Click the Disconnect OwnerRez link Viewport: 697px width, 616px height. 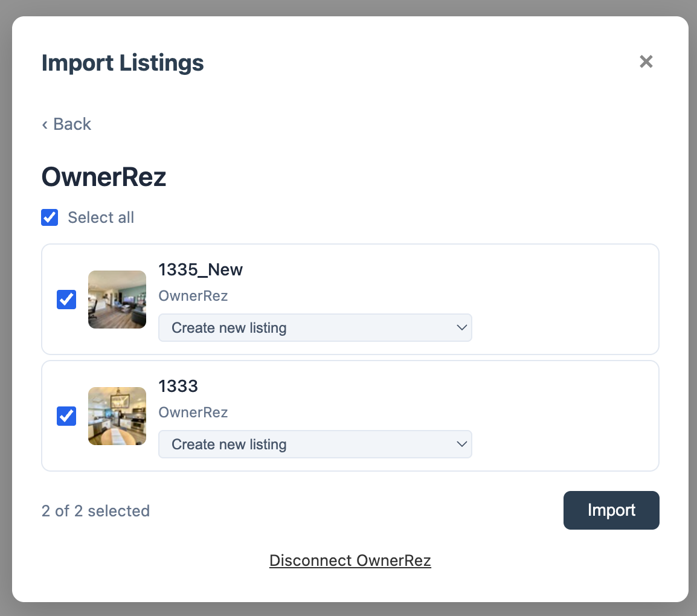coord(350,560)
